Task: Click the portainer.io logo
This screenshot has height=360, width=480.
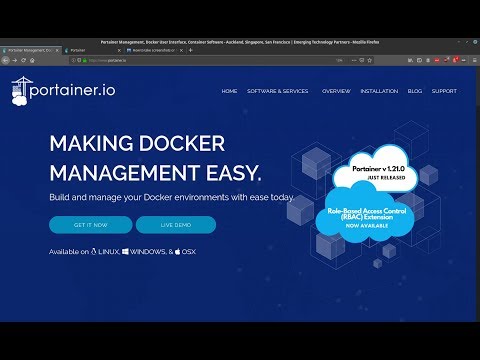Action: click(x=63, y=91)
